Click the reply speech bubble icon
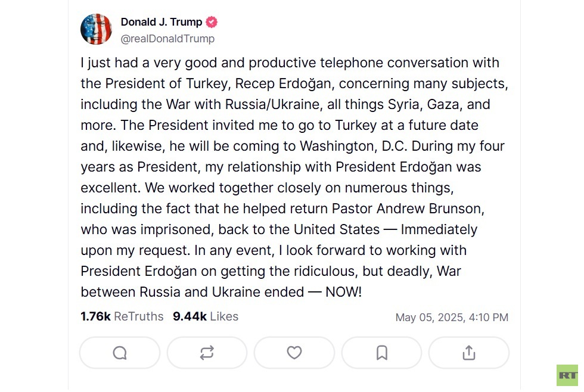 point(120,353)
